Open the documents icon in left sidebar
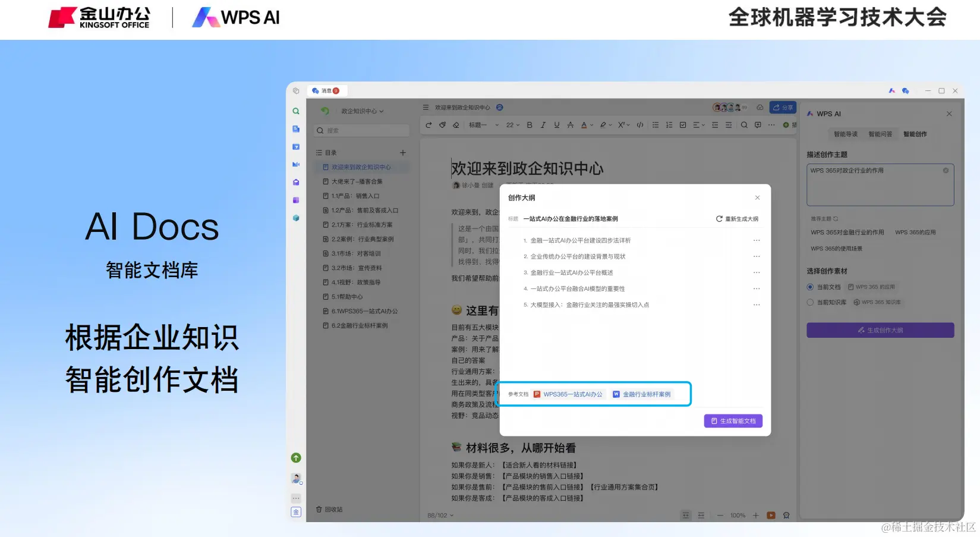The width and height of the screenshot is (980, 537). pos(296,129)
